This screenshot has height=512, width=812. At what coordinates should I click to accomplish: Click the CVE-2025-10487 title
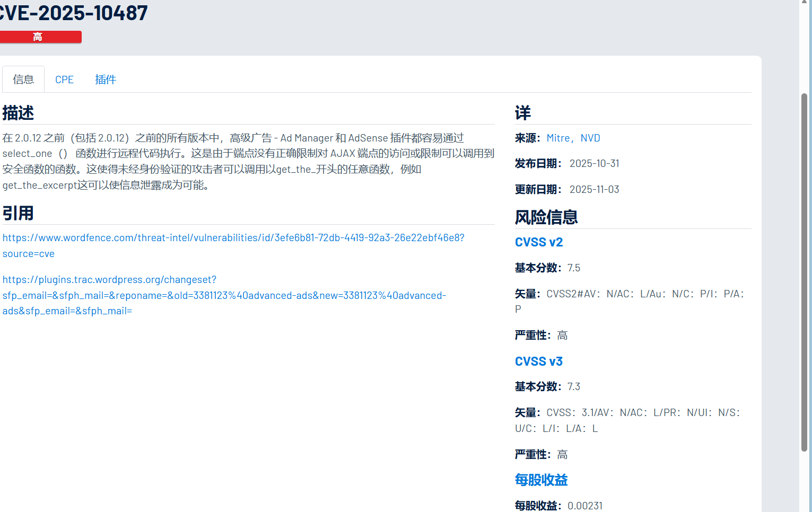click(x=74, y=13)
